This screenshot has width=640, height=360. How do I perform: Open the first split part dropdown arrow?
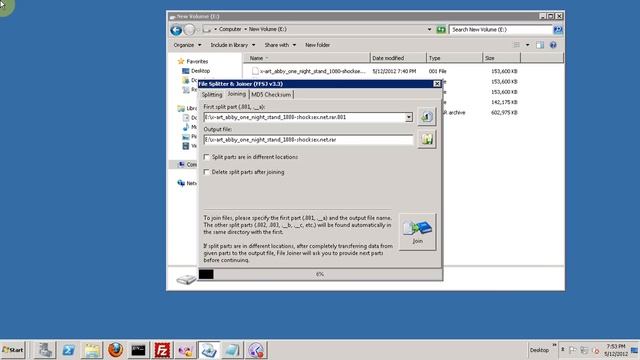click(409, 117)
